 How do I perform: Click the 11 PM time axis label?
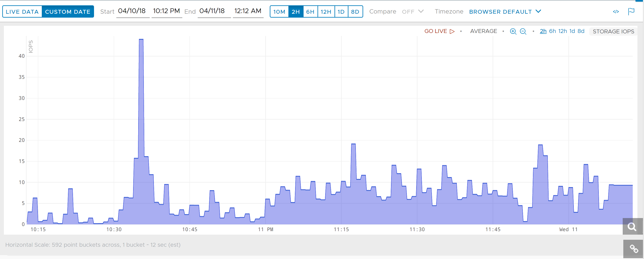265,230
